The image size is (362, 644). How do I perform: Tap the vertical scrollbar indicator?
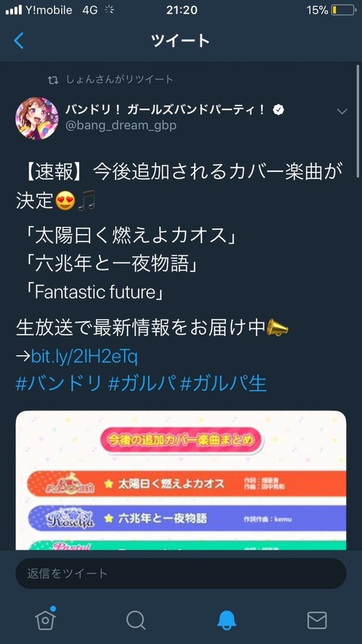359,121
